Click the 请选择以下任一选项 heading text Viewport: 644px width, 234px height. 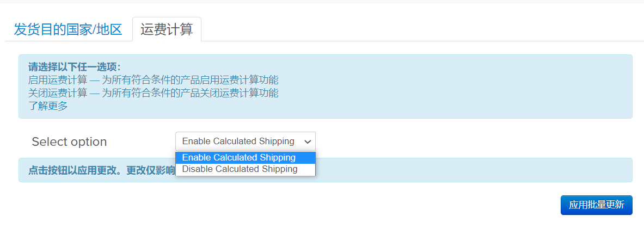(74, 67)
